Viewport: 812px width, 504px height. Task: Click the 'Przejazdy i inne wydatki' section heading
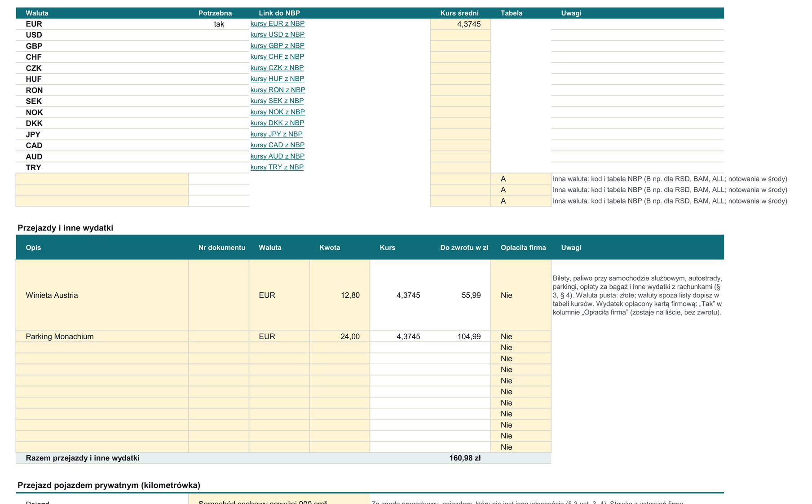[65, 228]
